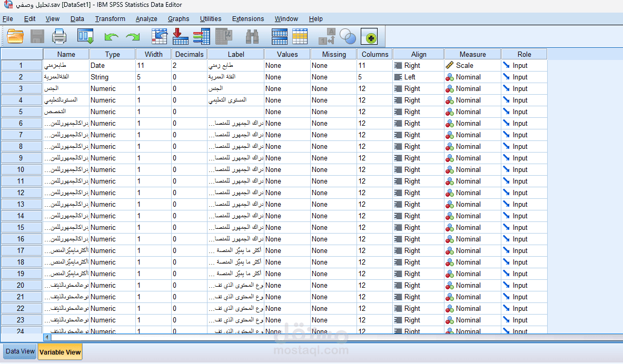Screen dimensions: 623x364
Task: Click the Date type cell in row 1
Action: pyautogui.click(x=113, y=66)
